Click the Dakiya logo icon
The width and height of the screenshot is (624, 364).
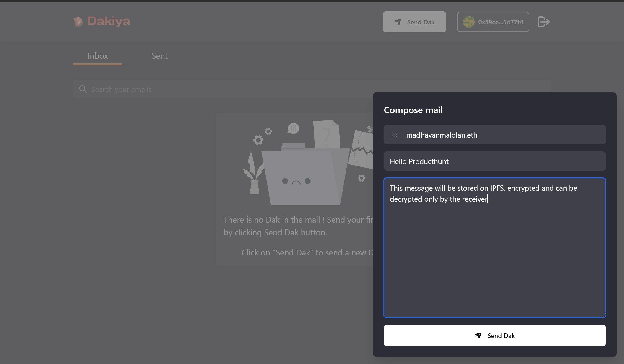click(78, 22)
